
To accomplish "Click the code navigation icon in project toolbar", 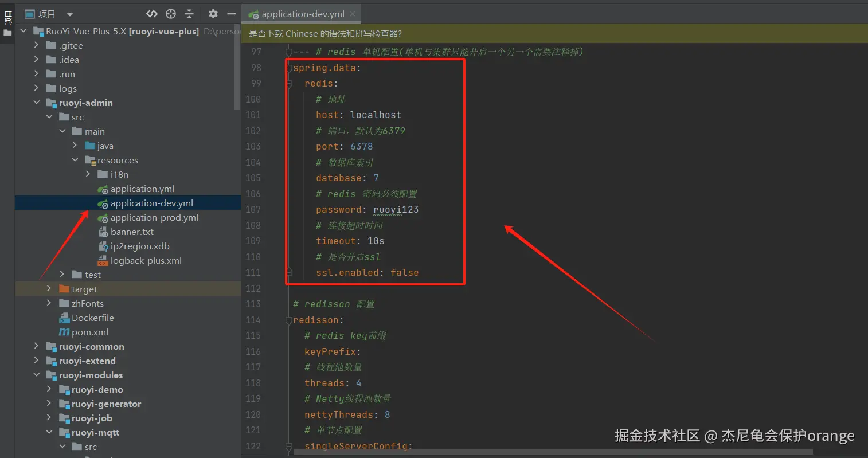I will [x=152, y=14].
